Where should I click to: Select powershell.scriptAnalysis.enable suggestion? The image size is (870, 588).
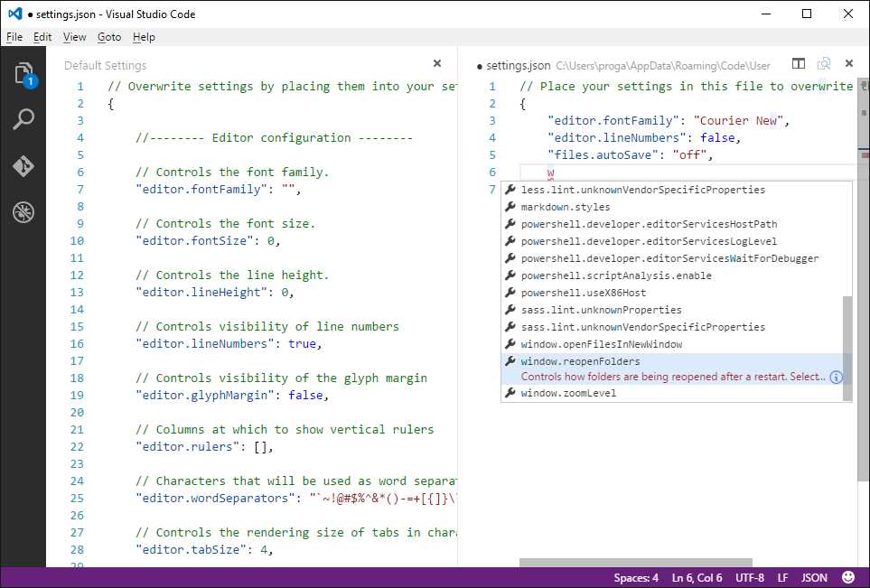point(672,275)
